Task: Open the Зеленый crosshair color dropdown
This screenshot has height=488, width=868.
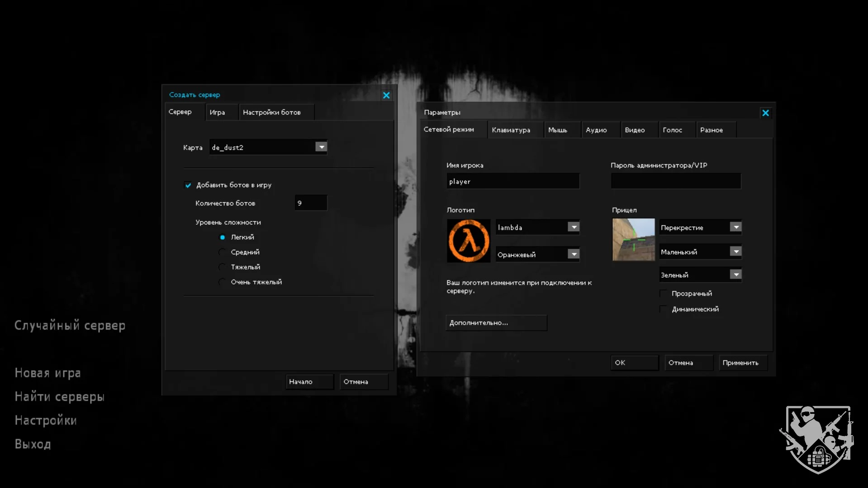Action: pos(736,275)
